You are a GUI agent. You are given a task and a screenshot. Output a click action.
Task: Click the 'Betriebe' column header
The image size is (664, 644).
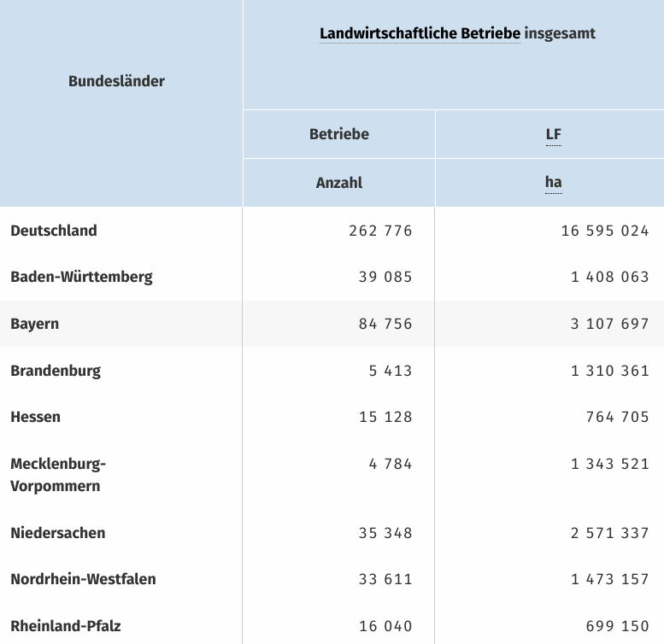(339, 134)
